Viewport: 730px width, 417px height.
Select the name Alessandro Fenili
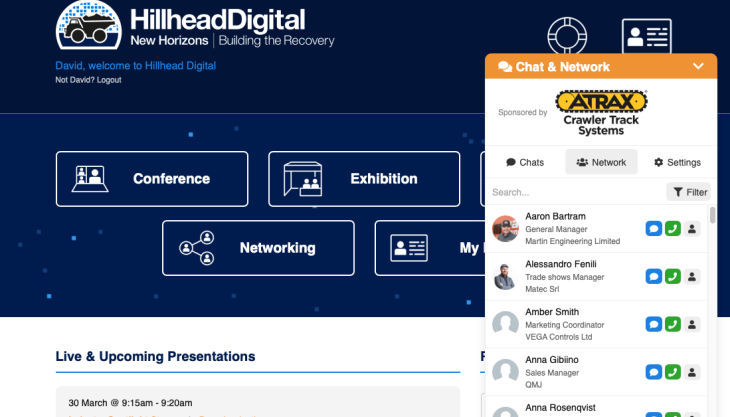tap(561, 264)
